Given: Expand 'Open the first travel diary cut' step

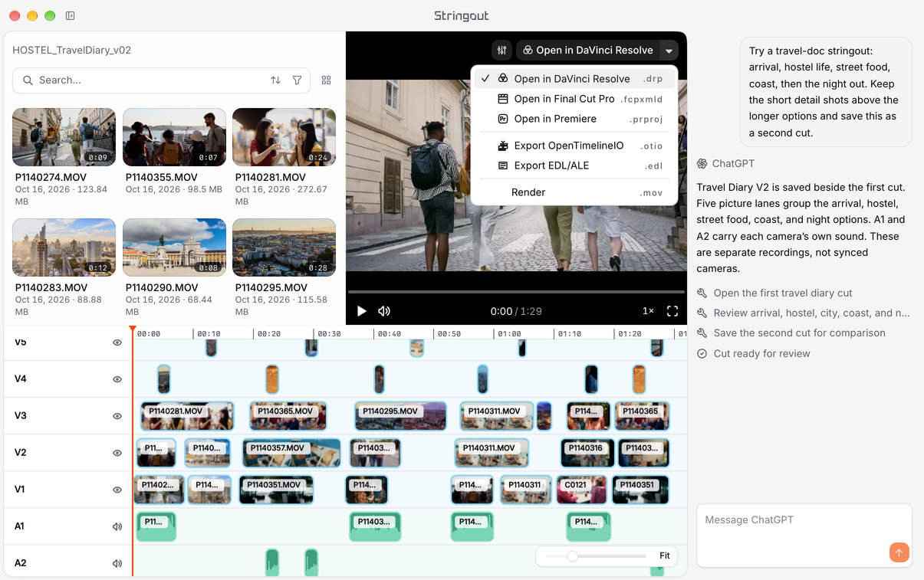Looking at the screenshot, I should point(782,293).
